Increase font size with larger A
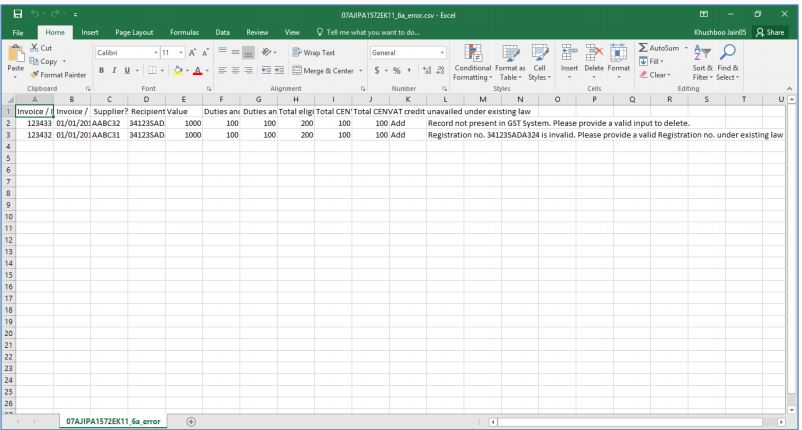The width and height of the screenshot is (802, 430). [x=192, y=53]
